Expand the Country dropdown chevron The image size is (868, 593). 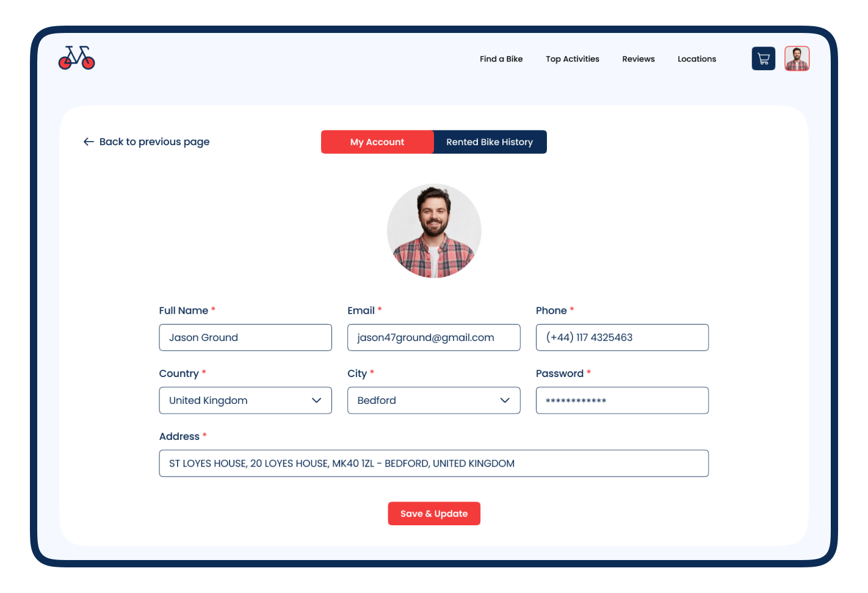[x=316, y=400]
